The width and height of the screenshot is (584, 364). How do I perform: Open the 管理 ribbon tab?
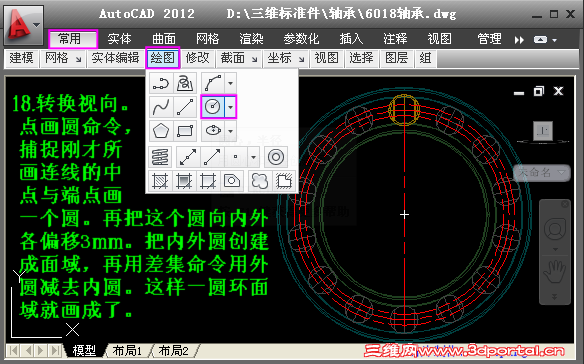489,39
